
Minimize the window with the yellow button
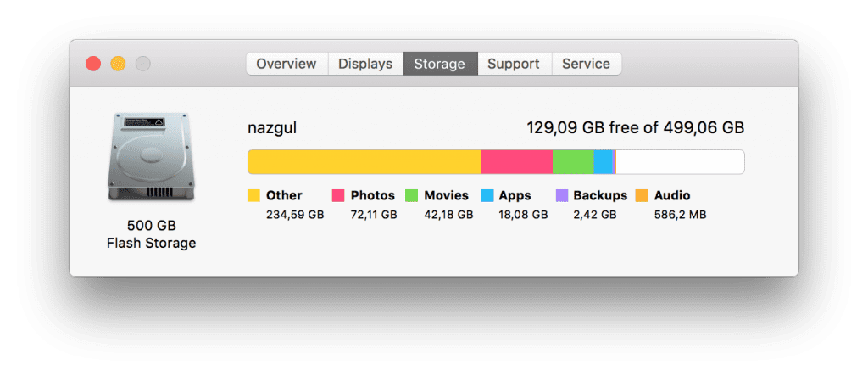click(118, 64)
